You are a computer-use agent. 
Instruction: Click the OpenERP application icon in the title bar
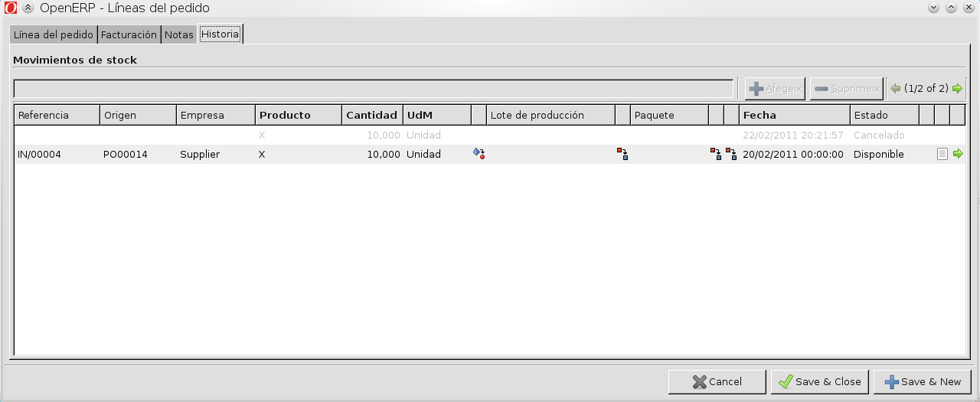11,8
